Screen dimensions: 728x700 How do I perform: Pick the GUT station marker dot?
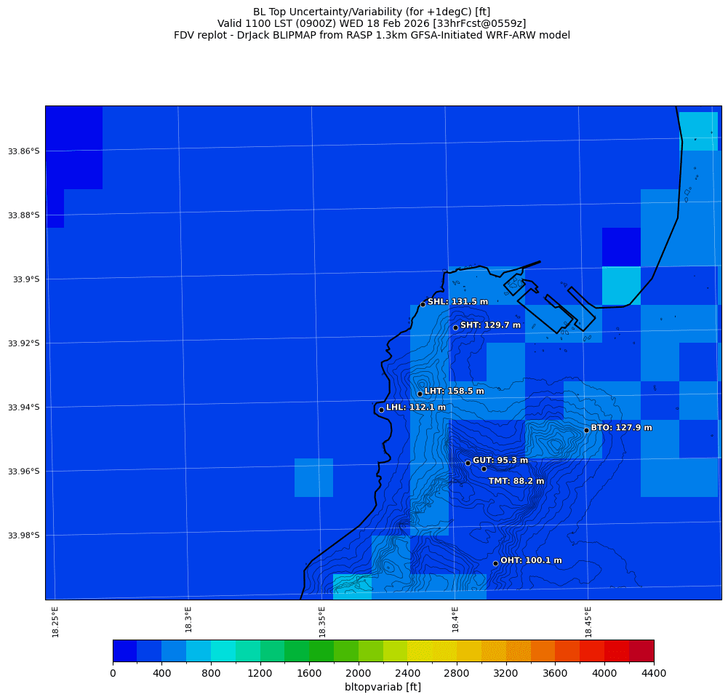pyautogui.click(x=468, y=463)
